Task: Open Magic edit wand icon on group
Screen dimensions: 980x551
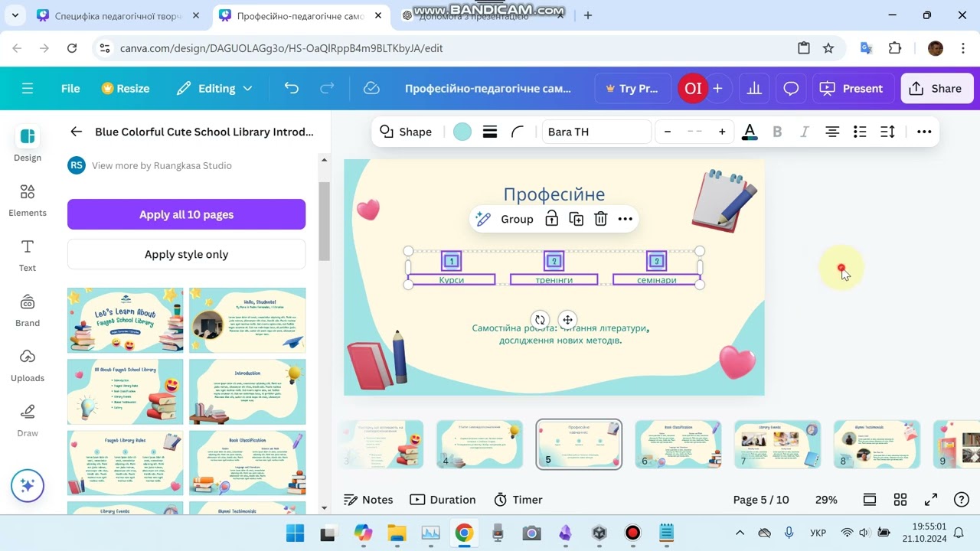Action: (483, 219)
